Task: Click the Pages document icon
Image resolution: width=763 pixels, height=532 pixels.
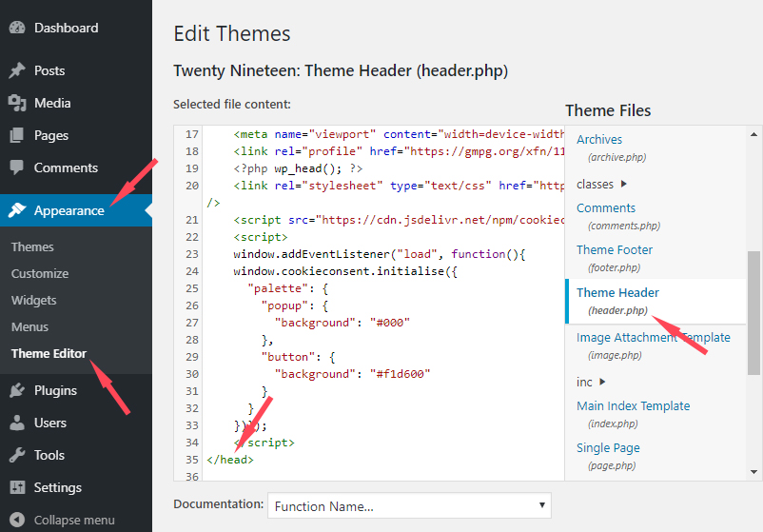Action: pos(17,135)
